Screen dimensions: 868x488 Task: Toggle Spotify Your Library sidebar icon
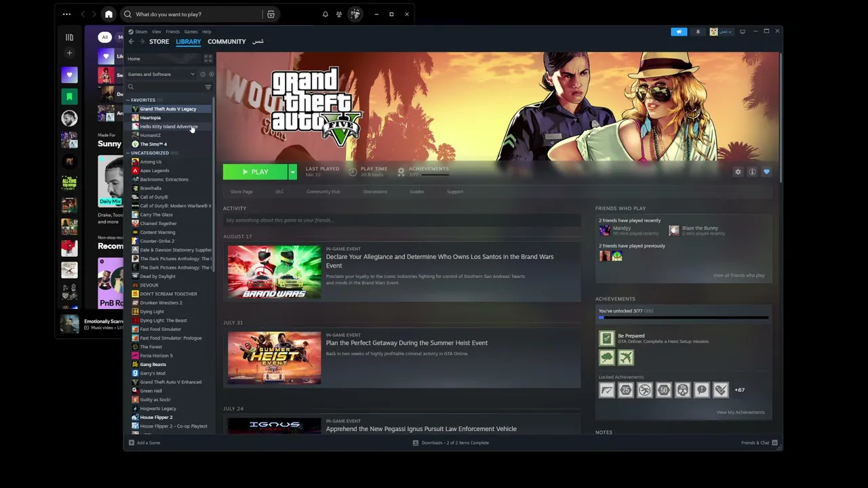(69, 37)
